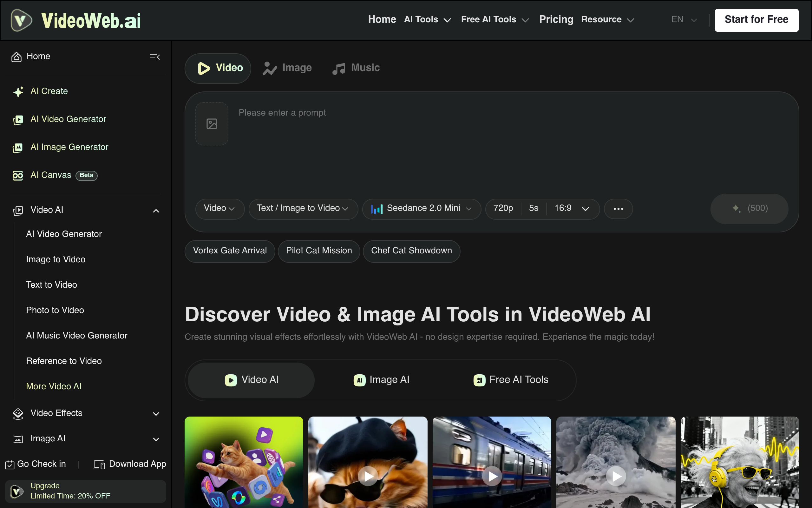Open the AI Tools nav dropdown
The image size is (812, 508).
pos(428,20)
